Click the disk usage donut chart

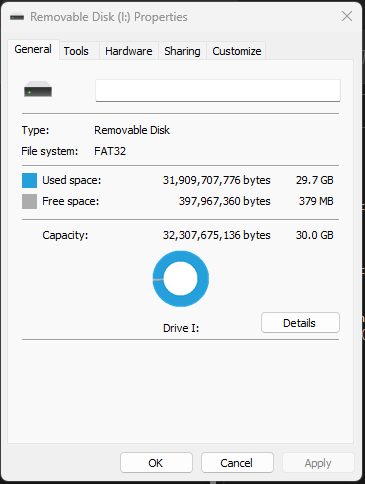(181, 279)
